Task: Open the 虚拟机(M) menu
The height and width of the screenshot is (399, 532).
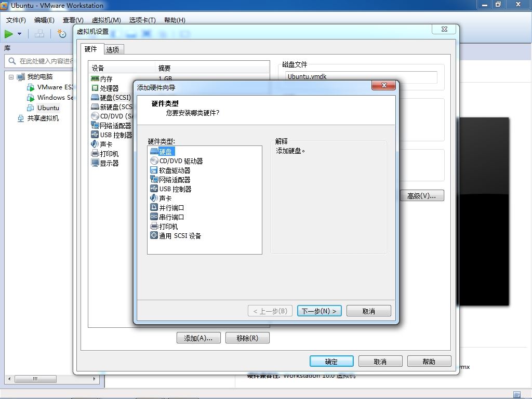Action: [106, 20]
